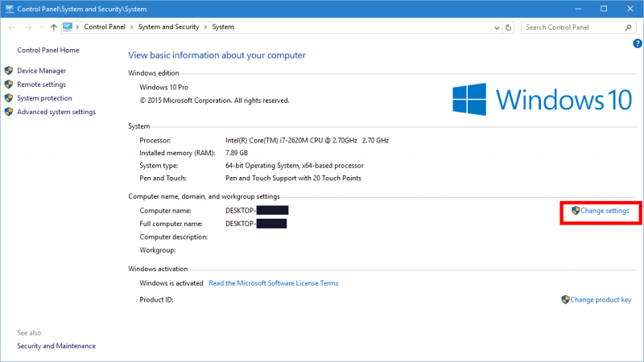Image resolution: width=644 pixels, height=362 pixels.
Task: Open Help with the blue question mark icon
Action: tap(635, 44)
